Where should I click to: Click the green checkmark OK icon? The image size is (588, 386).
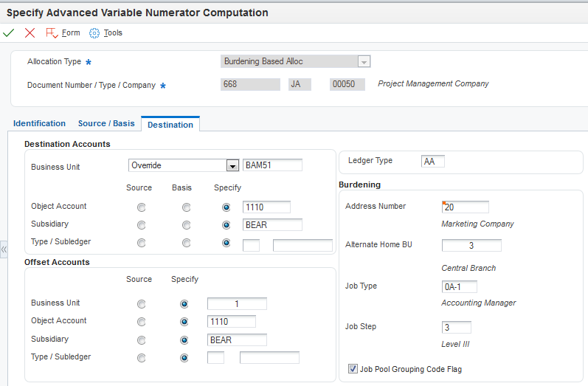click(9, 33)
